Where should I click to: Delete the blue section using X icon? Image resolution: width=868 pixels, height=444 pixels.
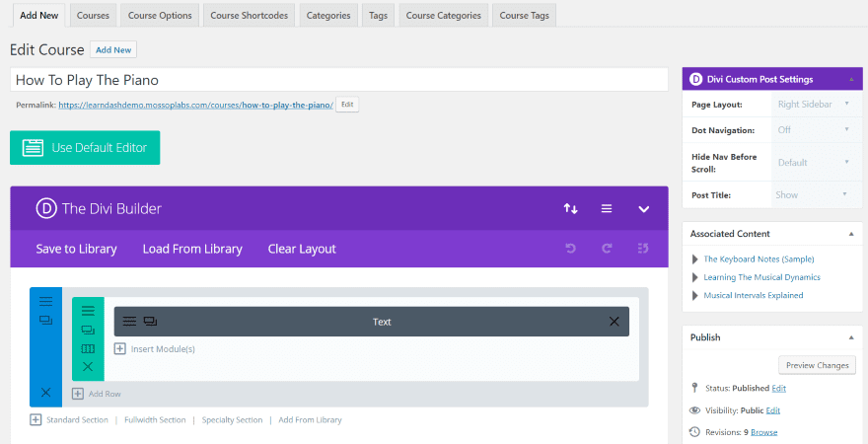pos(45,392)
